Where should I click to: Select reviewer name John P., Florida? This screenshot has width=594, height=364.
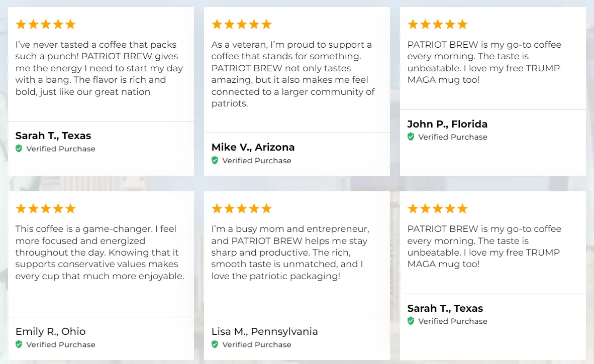tap(447, 124)
